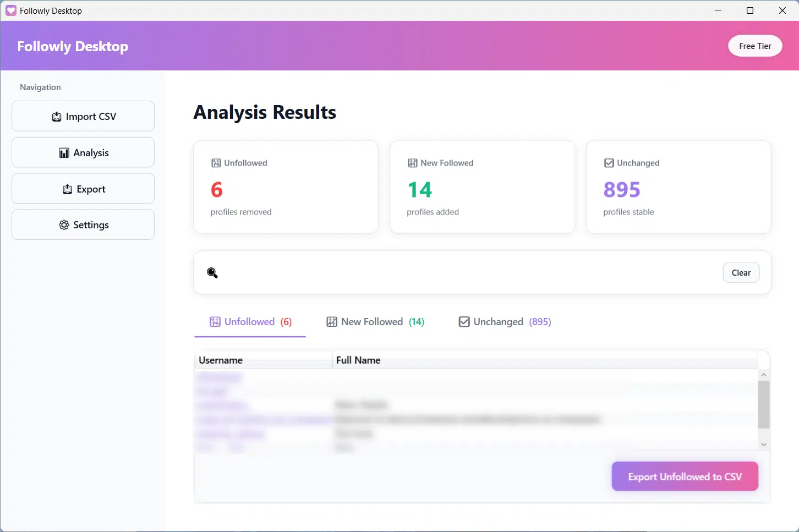Switch to the Unchanged (895) tab
This screenshot has height=532, width=799.
point(505,322)
